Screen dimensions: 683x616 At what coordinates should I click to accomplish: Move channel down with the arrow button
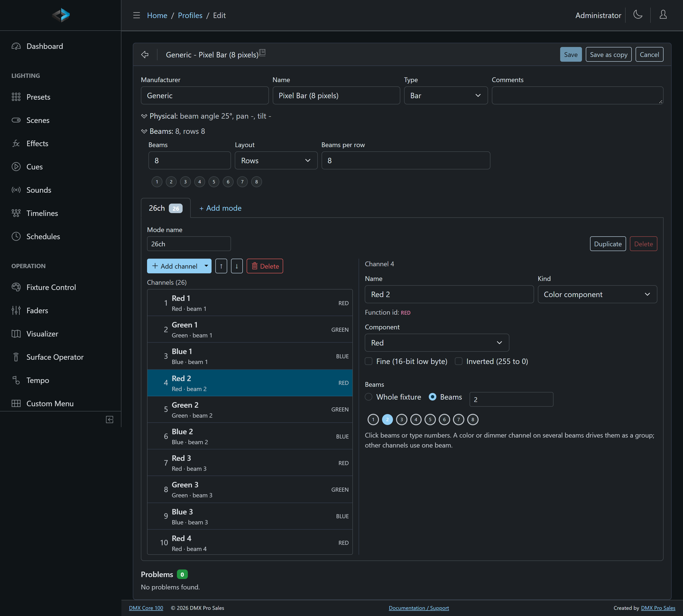point(237,266)
